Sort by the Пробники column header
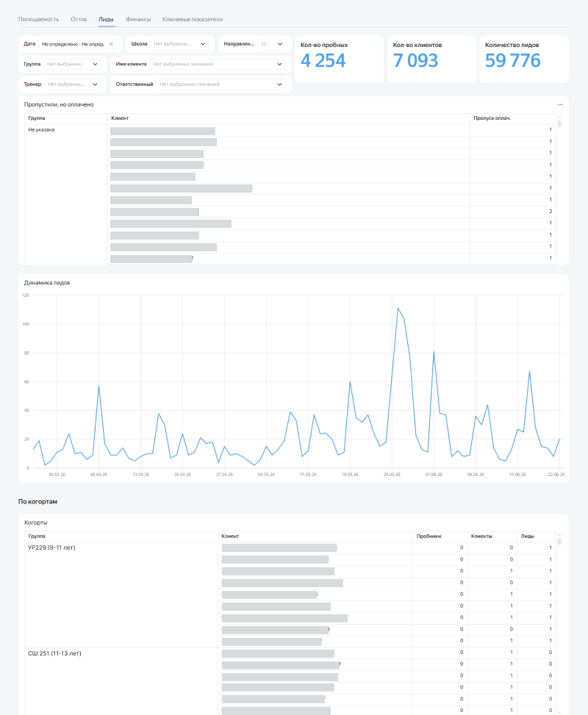This screenshot has height=715, width=588. (x=429, y=536)
